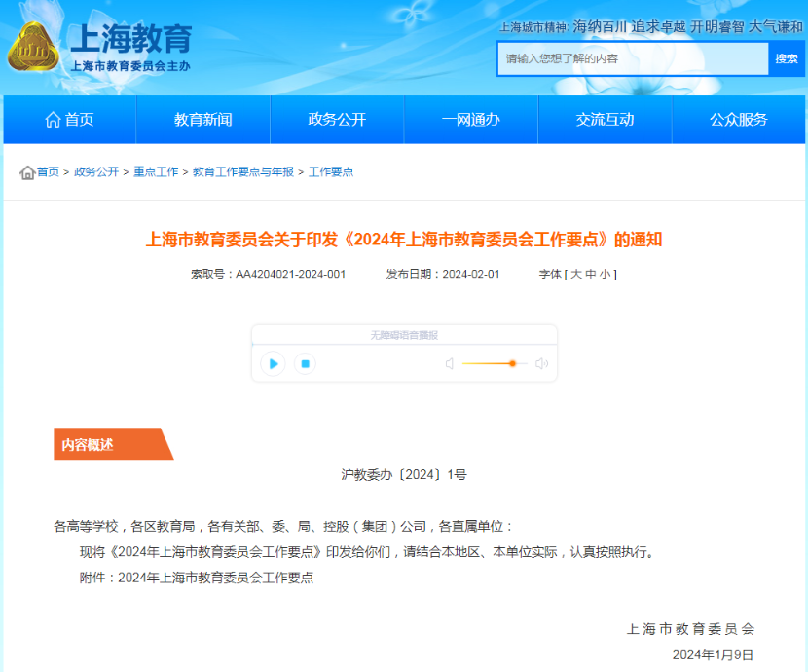Viewport: 808px width, 672px height.
Task: Open the 一网通办 navigation menu
Action: 470,120
